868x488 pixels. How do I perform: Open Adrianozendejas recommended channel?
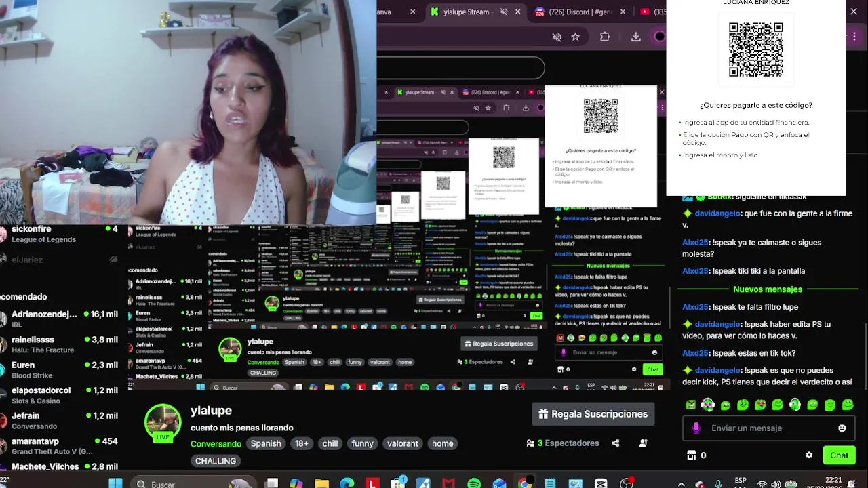click(59, 319)
